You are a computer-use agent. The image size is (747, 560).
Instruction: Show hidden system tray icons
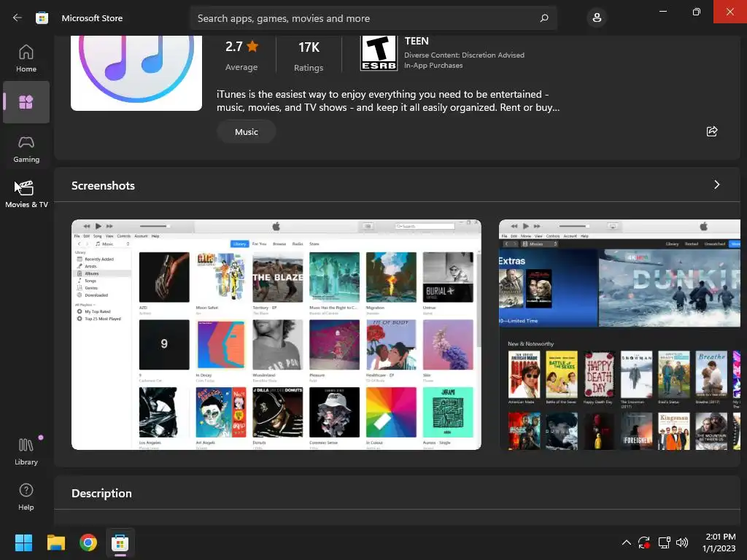coord(627,542)
